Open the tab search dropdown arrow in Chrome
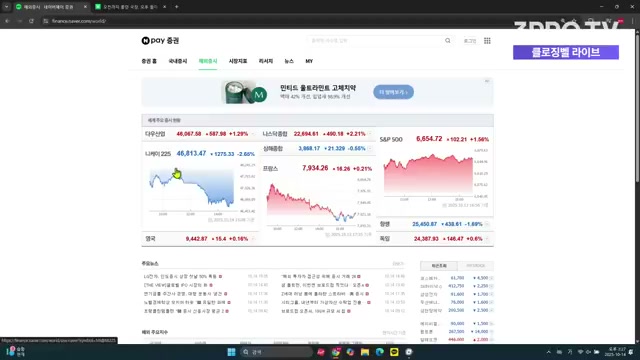The height and width of the screenshot is (360, 640). (7, 7)
